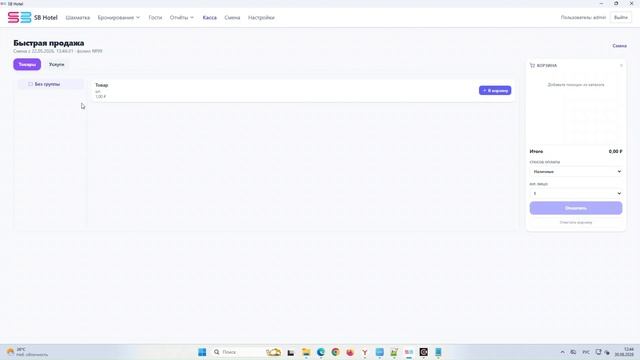This screenshot has height=360, width=640.
Task: Click the Очистить корзину link
Action: (x=576, y=222)
